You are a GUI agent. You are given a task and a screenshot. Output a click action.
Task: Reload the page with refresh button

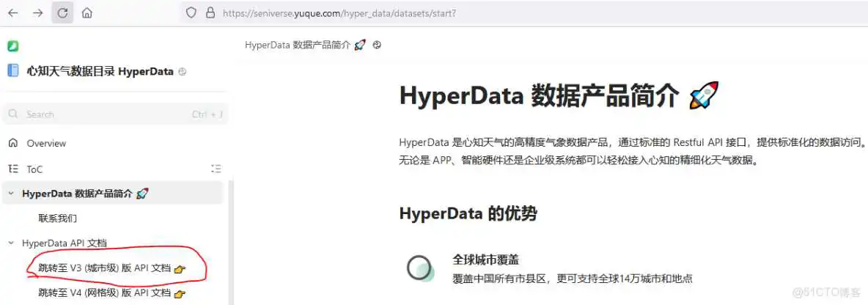(62, 13)
